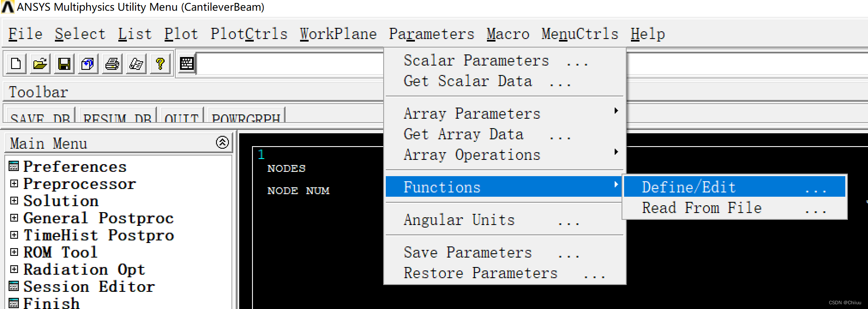The height and width of the screenshot is (309, 868).
Task: Select General Postproc in Main Menu
Action: [x=99, y=218]
